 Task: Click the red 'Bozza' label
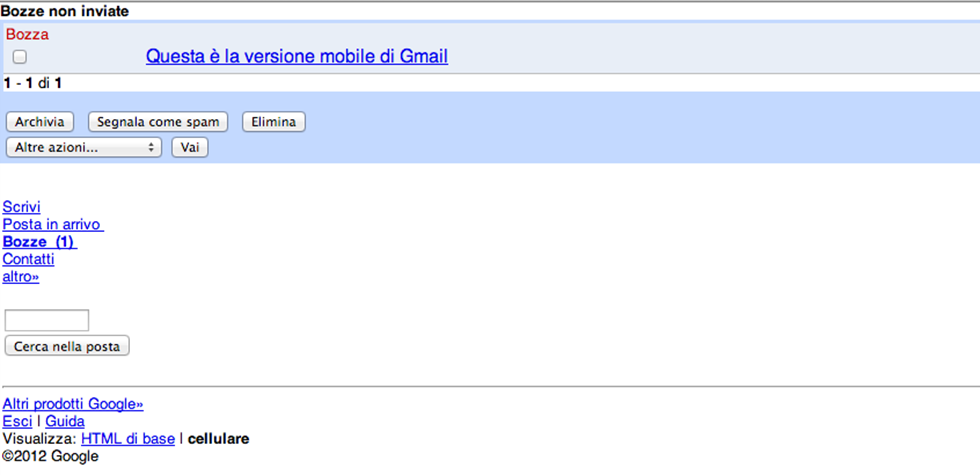click(27, 34)
